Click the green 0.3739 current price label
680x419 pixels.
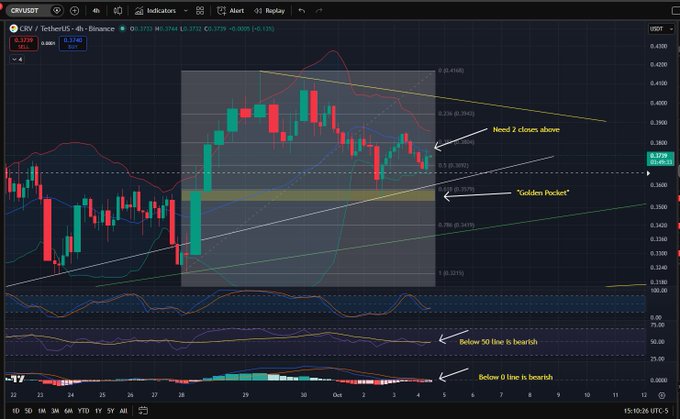(x=660, y=158)
